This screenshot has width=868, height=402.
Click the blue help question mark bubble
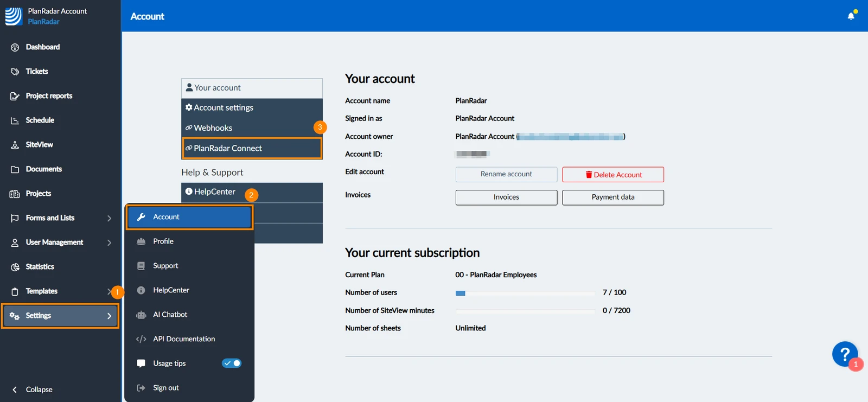click(845, 354)
